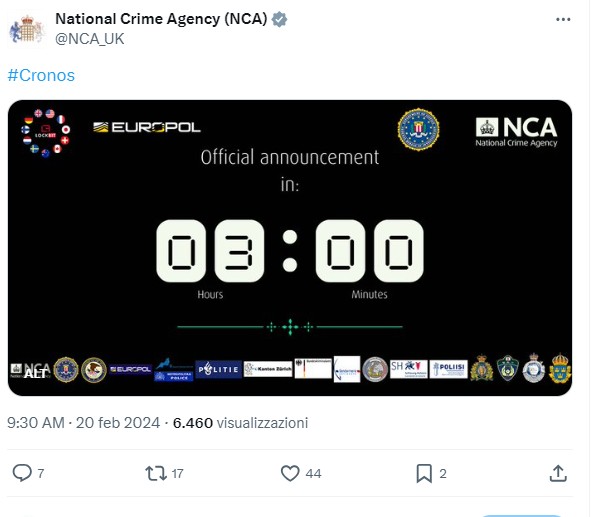This screenshot has height=517, width=600.
Task: Open the countdown announcement image
Action: (x=290, y=250)
